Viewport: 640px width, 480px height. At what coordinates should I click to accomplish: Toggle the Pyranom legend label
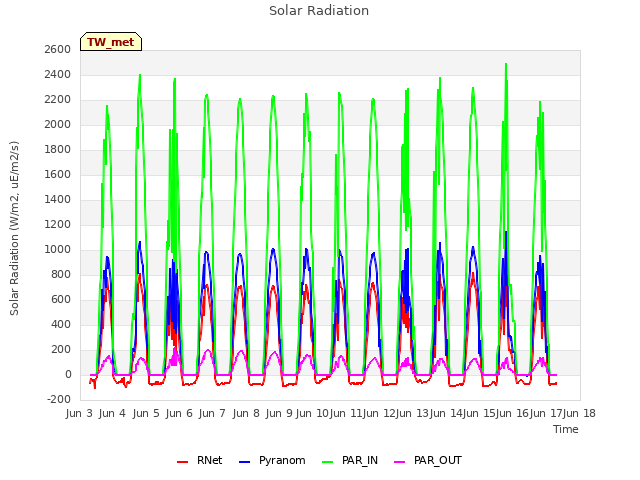pyautogui.click(x=282, y=460)
